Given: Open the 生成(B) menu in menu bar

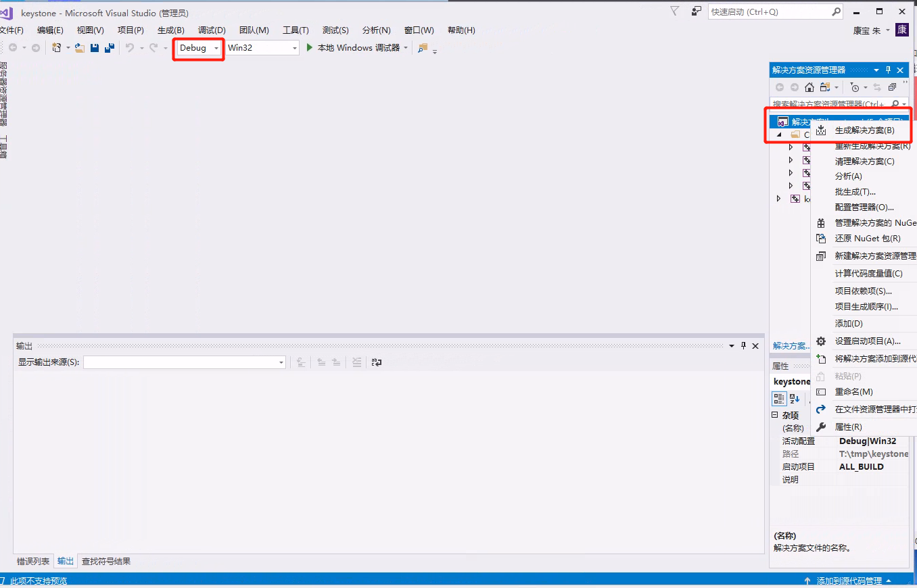Looking at the screenshot, I should click(171, 30).
